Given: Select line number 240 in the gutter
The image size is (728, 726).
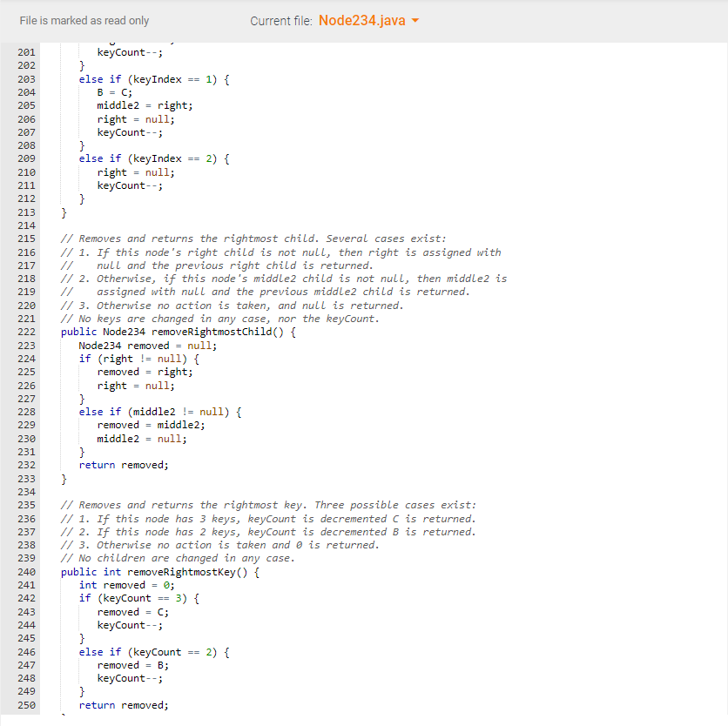Looking at the screenshot, I should [26, 571].
